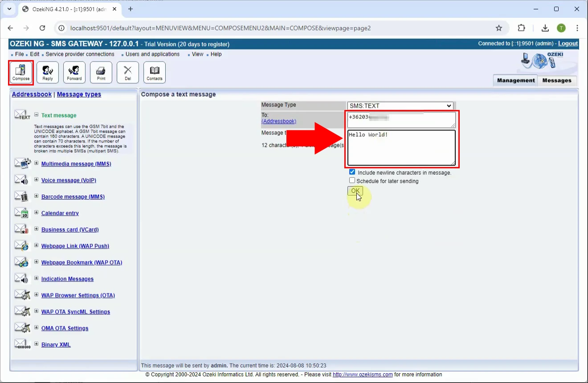Expand the OMA OTA Settings node
588x383 pixels.
[37, 328]
